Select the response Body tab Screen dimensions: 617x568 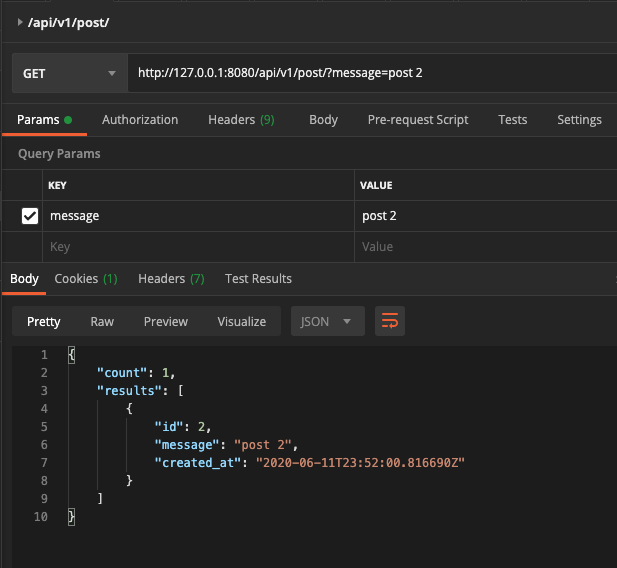24,279
